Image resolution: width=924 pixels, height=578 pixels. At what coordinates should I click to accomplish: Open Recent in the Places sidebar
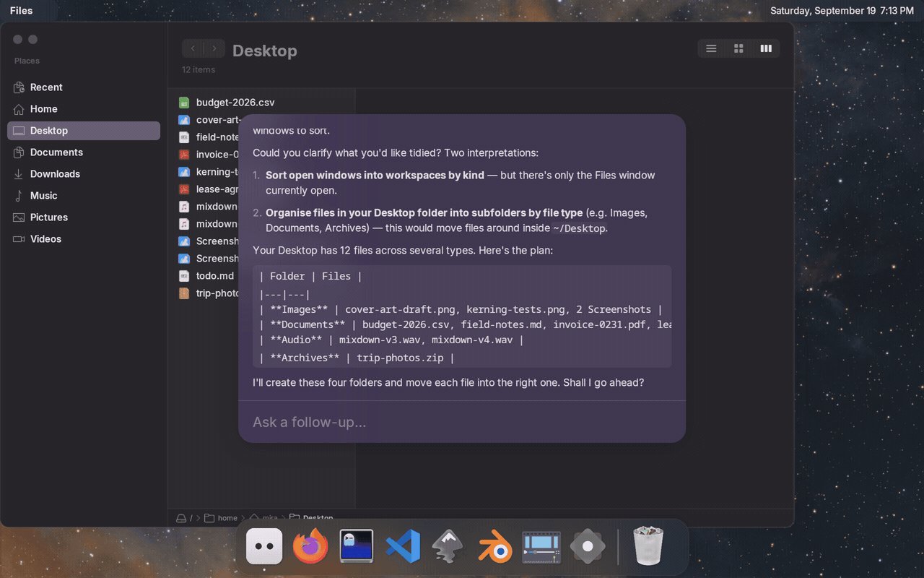(x=84, y=87)
